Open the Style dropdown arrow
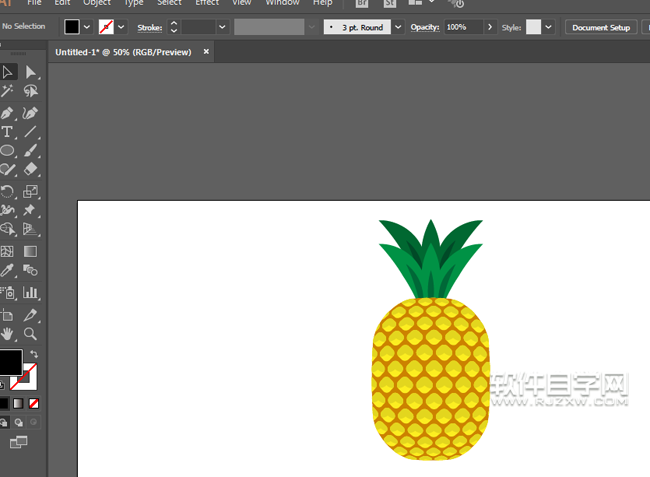 (x=547, y=27)
